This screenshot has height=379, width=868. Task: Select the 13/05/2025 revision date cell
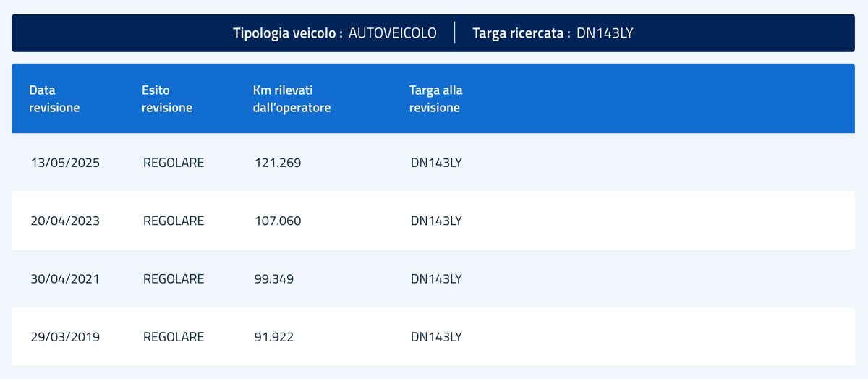(x=65, y=163)
